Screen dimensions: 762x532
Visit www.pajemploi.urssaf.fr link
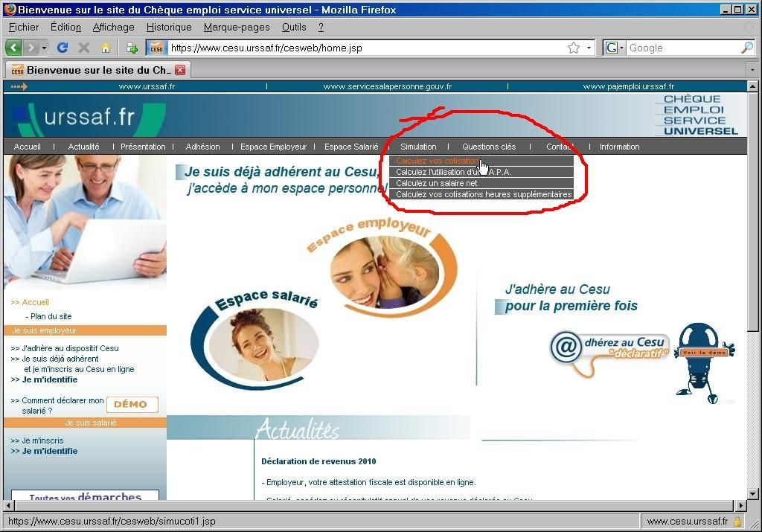[628, 86]
